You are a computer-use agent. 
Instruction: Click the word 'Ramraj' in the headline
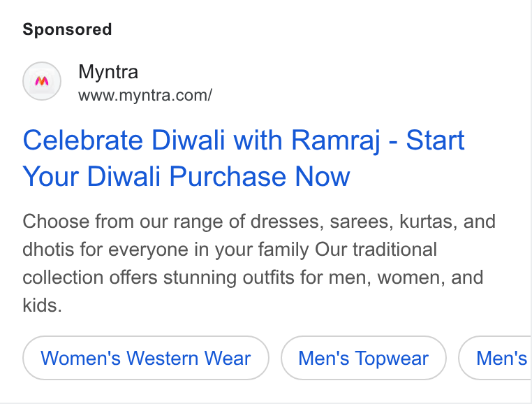point(336,140)
